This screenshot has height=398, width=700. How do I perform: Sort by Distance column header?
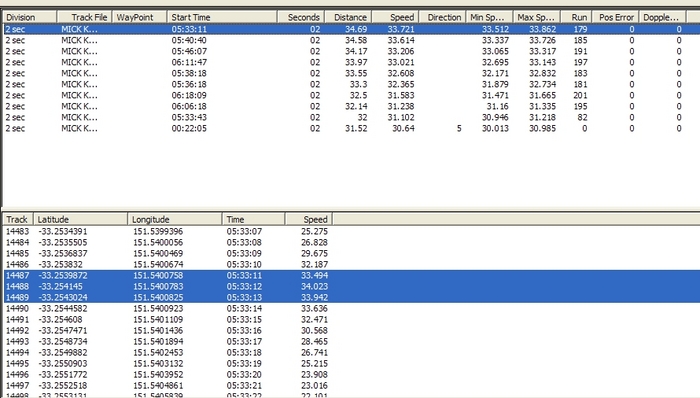[x=348, y=17]
